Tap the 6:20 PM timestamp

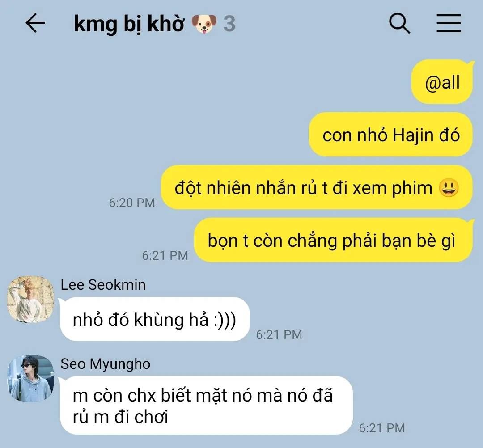132,203
